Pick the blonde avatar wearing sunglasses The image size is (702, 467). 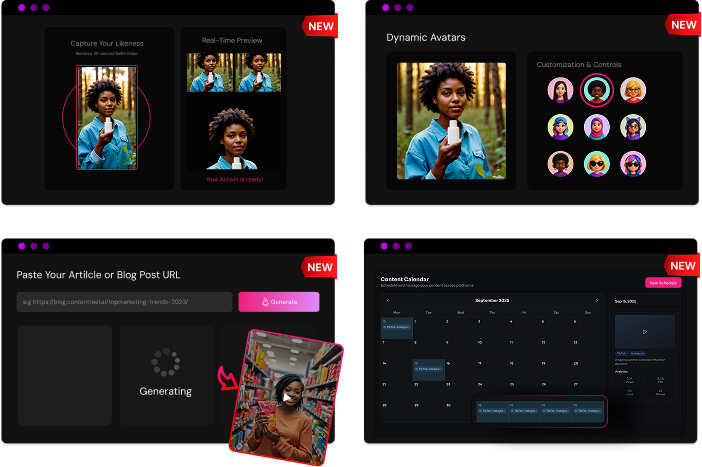tap(597, 163)
